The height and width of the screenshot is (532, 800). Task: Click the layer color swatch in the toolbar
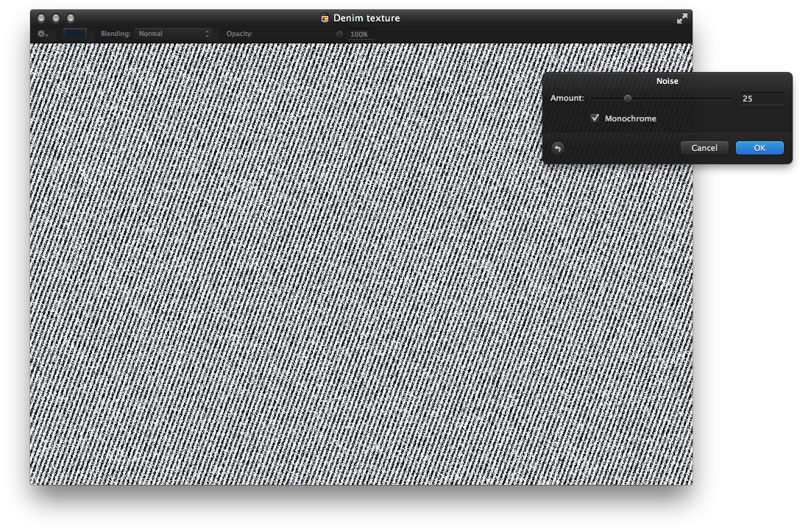pyautogui.click(x=76, y=33)
